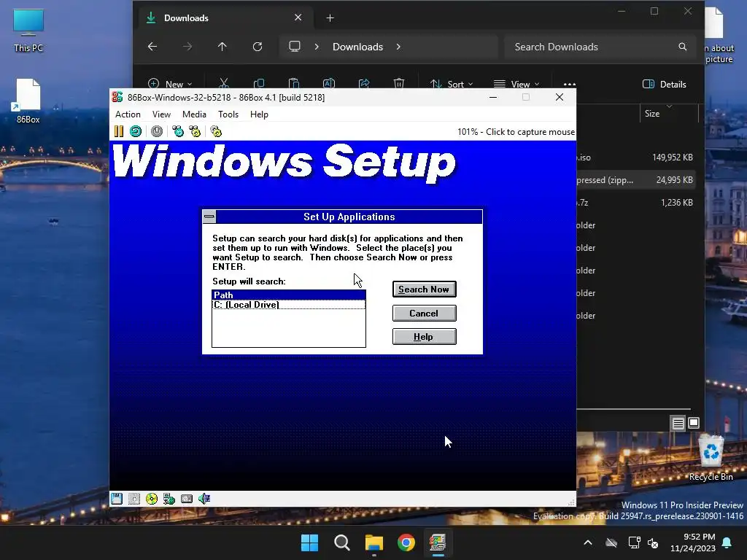Open the View dropdown in explorer
This screenshot has width=747, height=560.
(517, 85)
